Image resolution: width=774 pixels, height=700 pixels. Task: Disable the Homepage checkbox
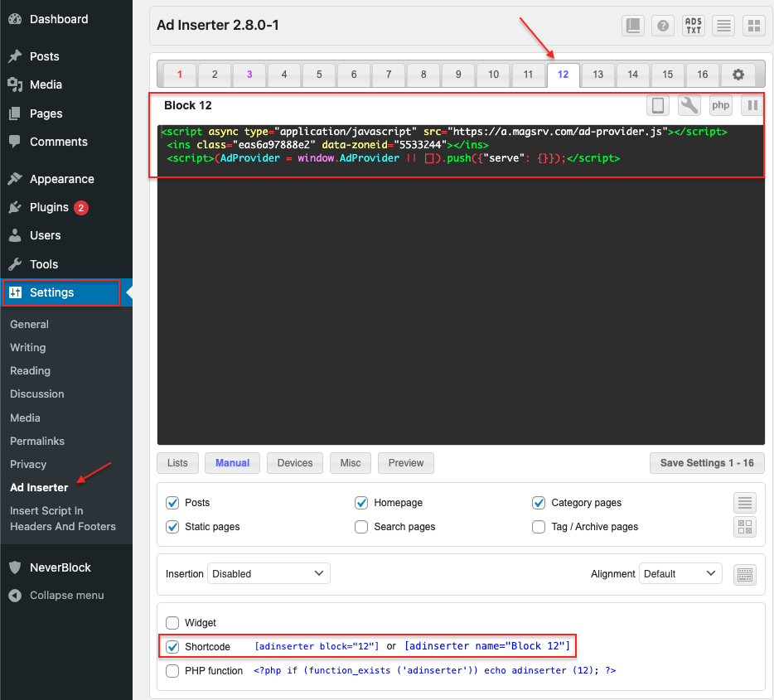pyautogui.click(x=361, y=503)
